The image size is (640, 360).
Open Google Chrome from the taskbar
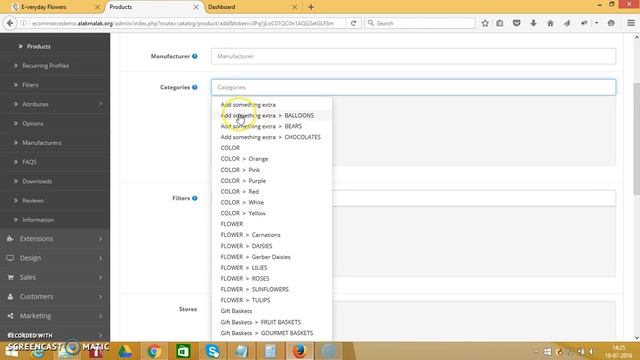point(154,351)
